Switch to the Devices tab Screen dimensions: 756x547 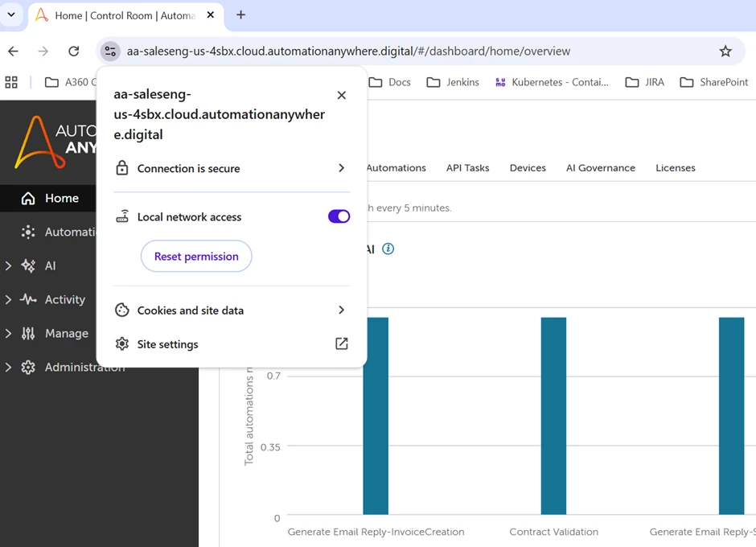tap(528, 168)
